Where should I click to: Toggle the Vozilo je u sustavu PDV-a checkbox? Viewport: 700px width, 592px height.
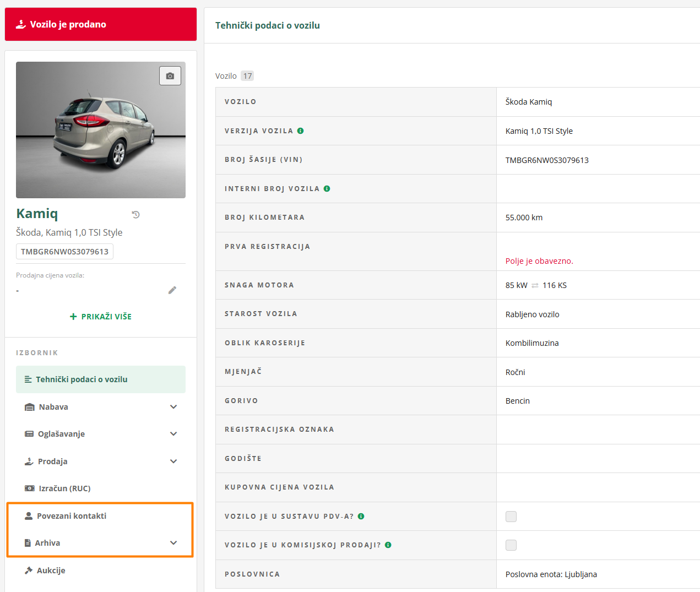click(511, 517)
